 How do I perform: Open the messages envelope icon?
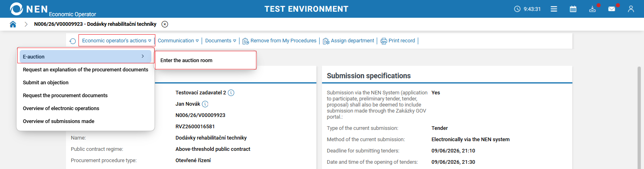[x=612, y=9]
